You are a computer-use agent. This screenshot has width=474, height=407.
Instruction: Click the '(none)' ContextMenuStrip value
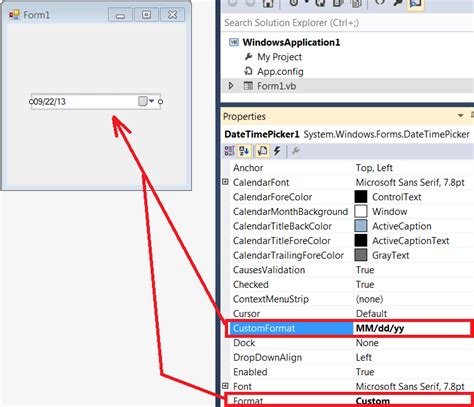(x=369, y=299)
